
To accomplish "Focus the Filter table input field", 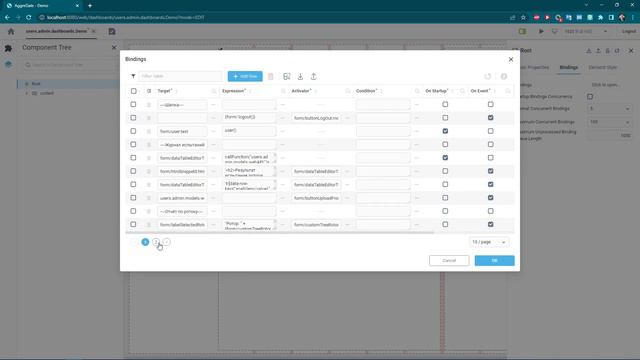I will pos(180,76).
